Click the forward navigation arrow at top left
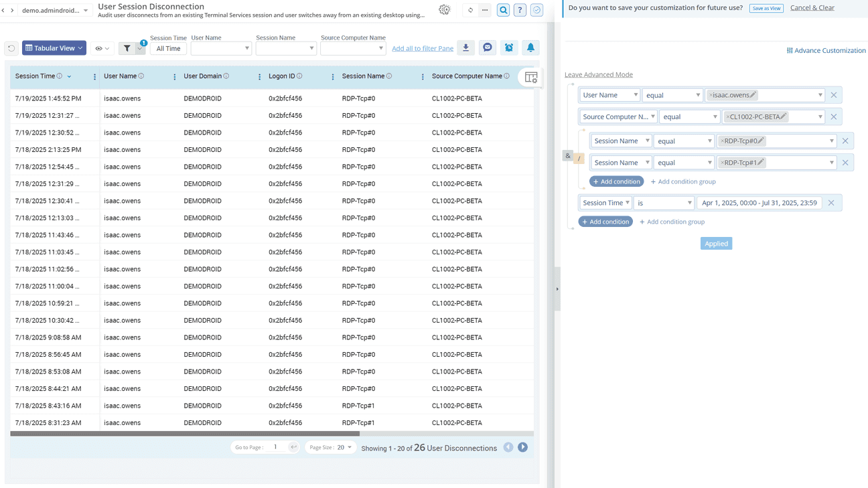 12,11
